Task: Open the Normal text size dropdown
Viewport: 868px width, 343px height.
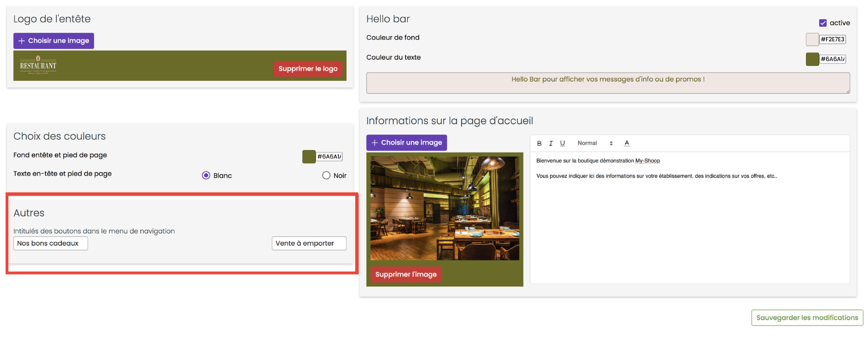Action: 595,143
